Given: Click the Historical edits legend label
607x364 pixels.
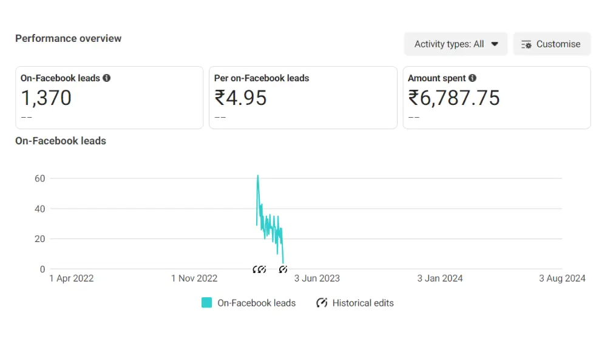Looking at the screenshot, I should (363, 303).
